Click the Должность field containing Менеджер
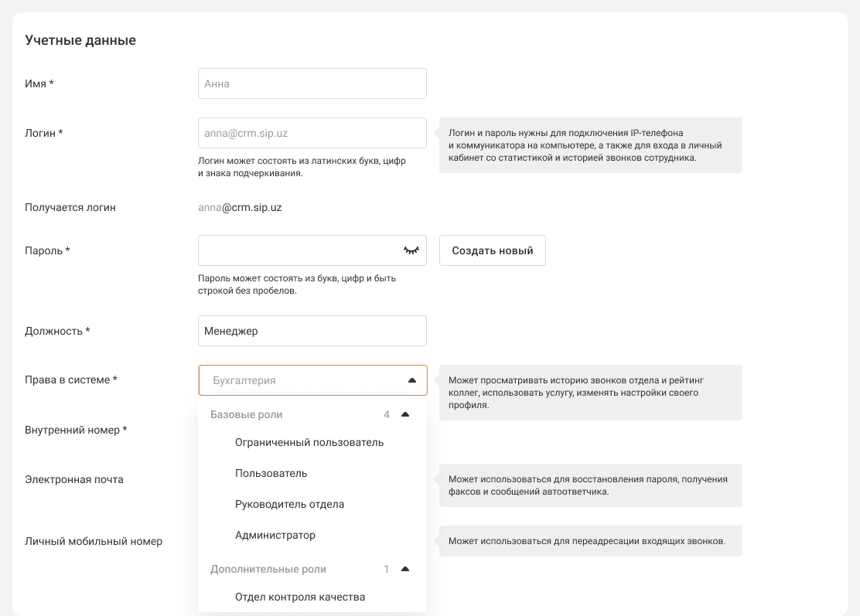Screen dimensions: 860x616 tap(312, 331)
